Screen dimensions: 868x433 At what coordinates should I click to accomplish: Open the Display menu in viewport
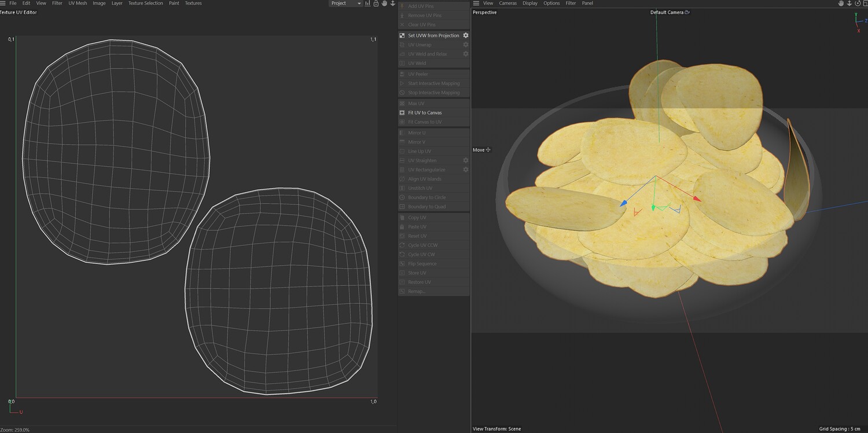(530, 3)
